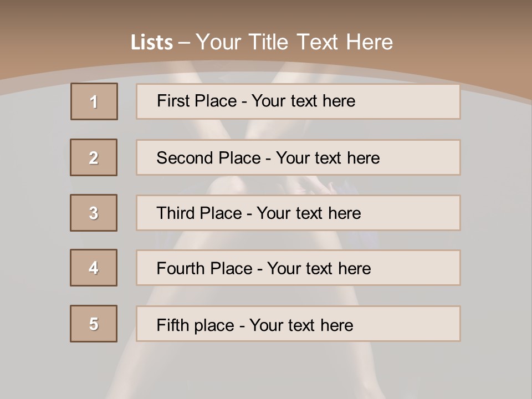Click the number 5 box

pyautogui.click(x=94, y=324)
